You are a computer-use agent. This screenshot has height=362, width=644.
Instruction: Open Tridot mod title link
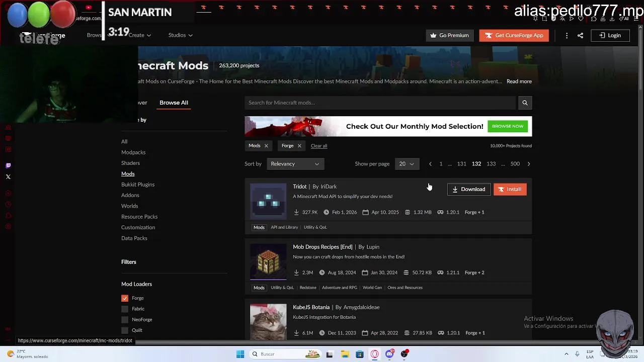click(299, 187)
